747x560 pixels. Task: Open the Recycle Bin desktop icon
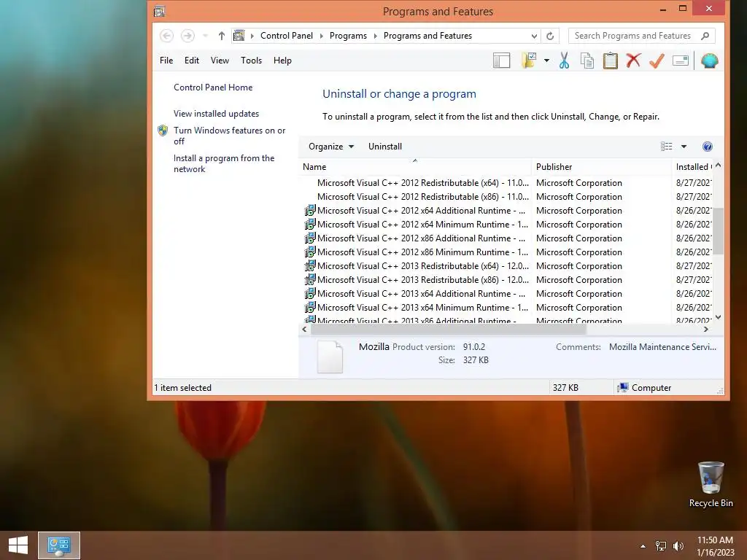[711, 485]
